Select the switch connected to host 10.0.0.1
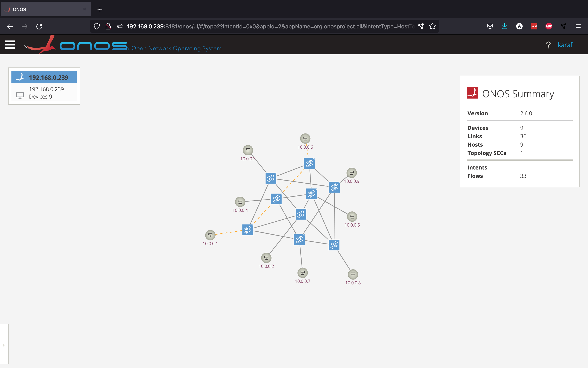The height and width of the screenshot is (368, 588). pyautogui.click(x=248, y=230)
